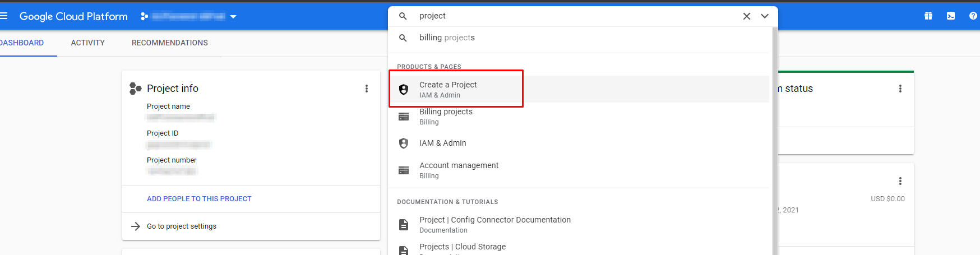Switch to the Recommendations tab
Viewport: 980px width, 255px height.
point(170,43)
